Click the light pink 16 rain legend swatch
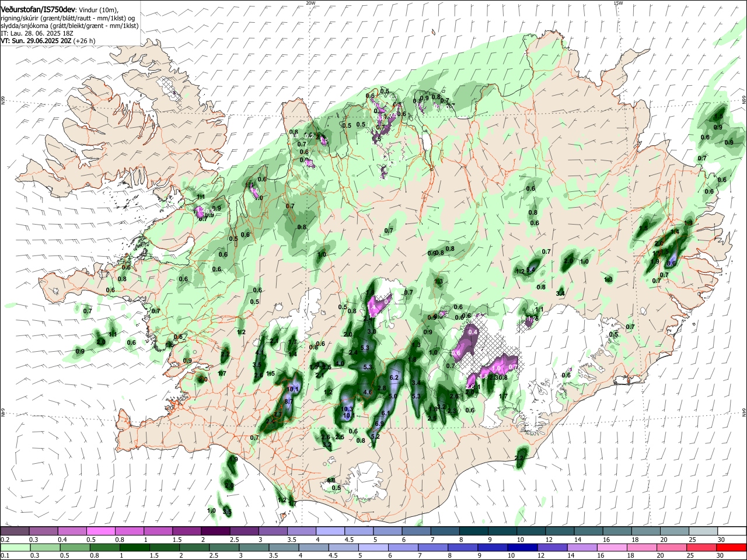Screen dimensions: 747x560 pyautogui.click(x=613, y=547)
